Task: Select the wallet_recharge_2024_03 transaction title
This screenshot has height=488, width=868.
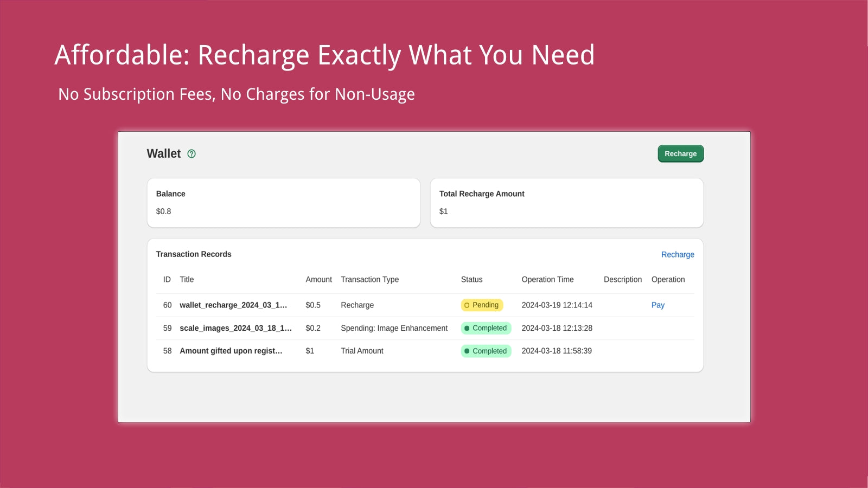Action: pyautogui.click(x=233, y=305)
